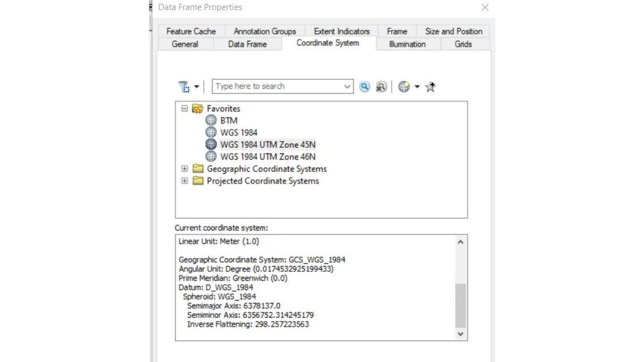The height and width of the screenshot is (362, 644).
Task: Open the globe icon dropdown arrow
Action: [417, 86]
